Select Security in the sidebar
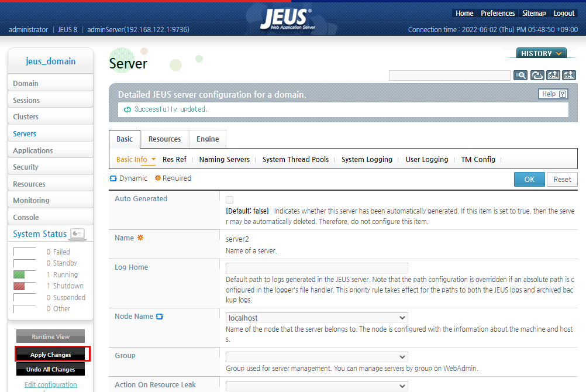Screen dimensions: 586x392 pos(50,167)
